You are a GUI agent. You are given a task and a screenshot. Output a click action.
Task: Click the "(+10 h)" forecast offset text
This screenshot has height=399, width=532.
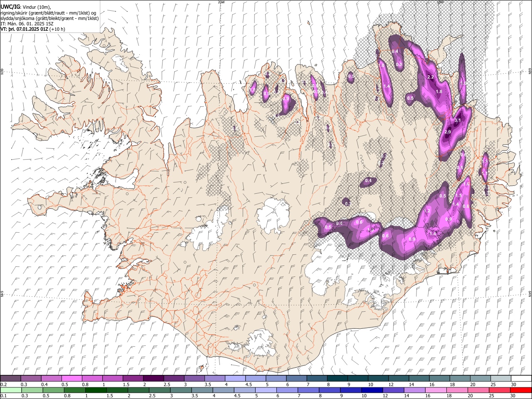tap(57, 29)
